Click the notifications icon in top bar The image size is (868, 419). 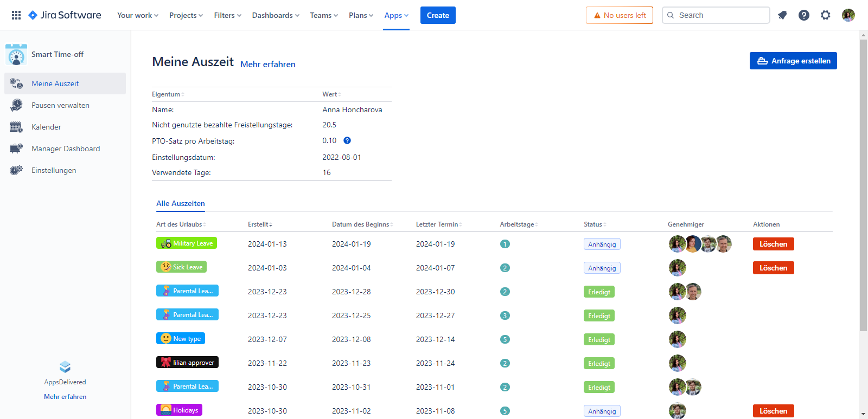tap(782, 15)
